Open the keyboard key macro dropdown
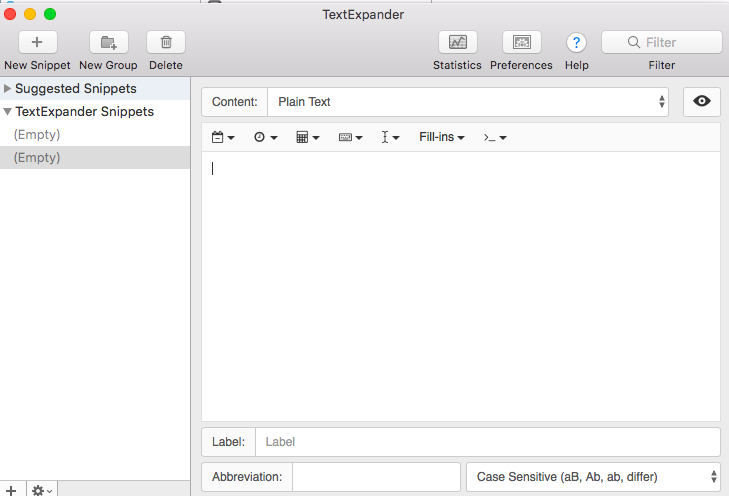The image size is (729, 496). click(x=351, y=137)
